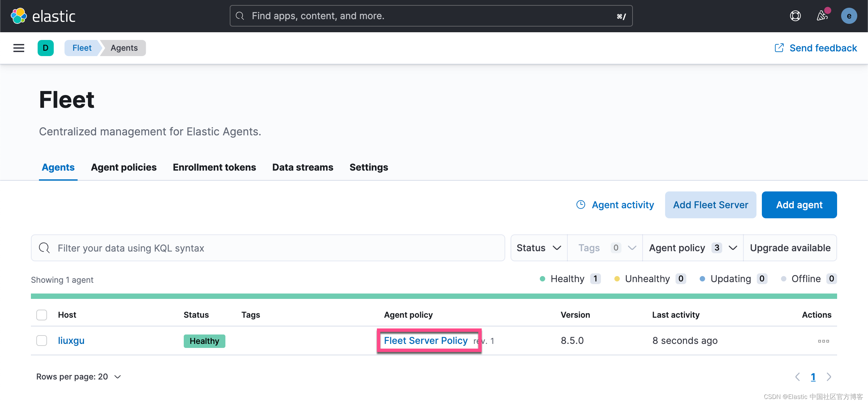Click page number 1
This screenshot has width=868, height=403.
coord(813,376)
